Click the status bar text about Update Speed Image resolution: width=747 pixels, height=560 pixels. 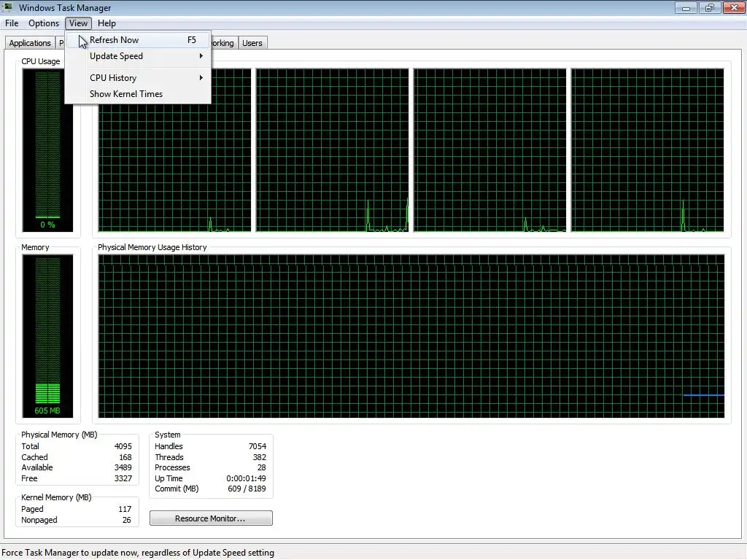tap(138, 553)
